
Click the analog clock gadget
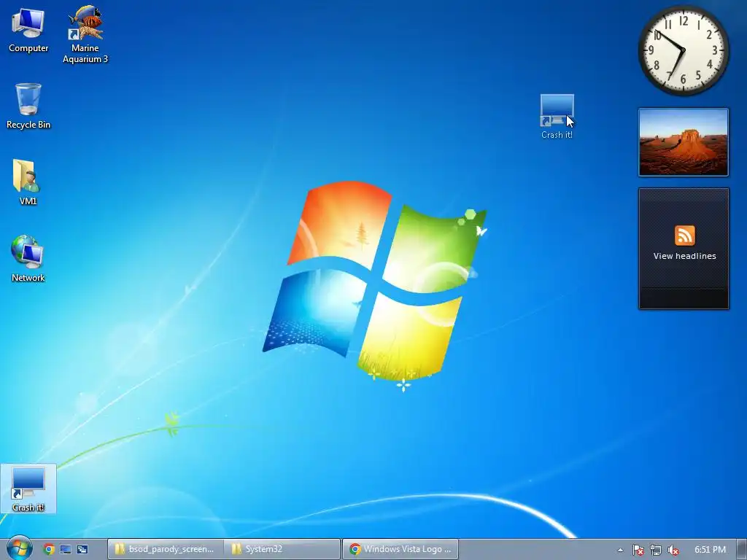coord(683,50)
